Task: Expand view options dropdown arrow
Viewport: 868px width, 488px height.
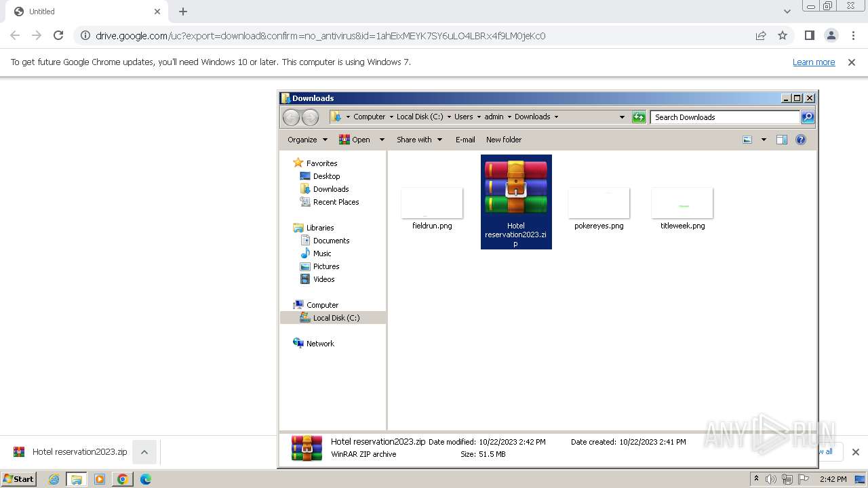Action: coord(764,140)
